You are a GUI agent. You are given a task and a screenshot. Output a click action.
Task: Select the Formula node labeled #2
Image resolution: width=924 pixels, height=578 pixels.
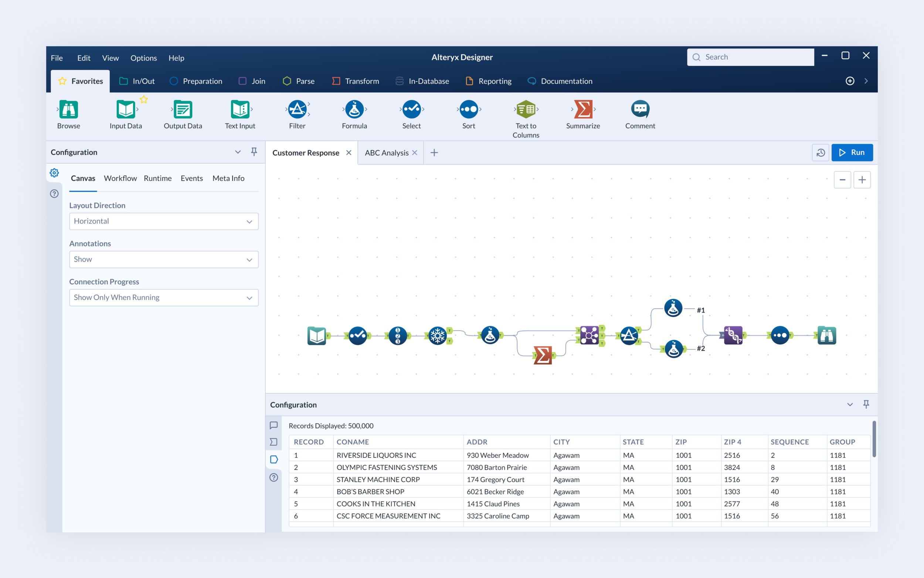[674, 349]
